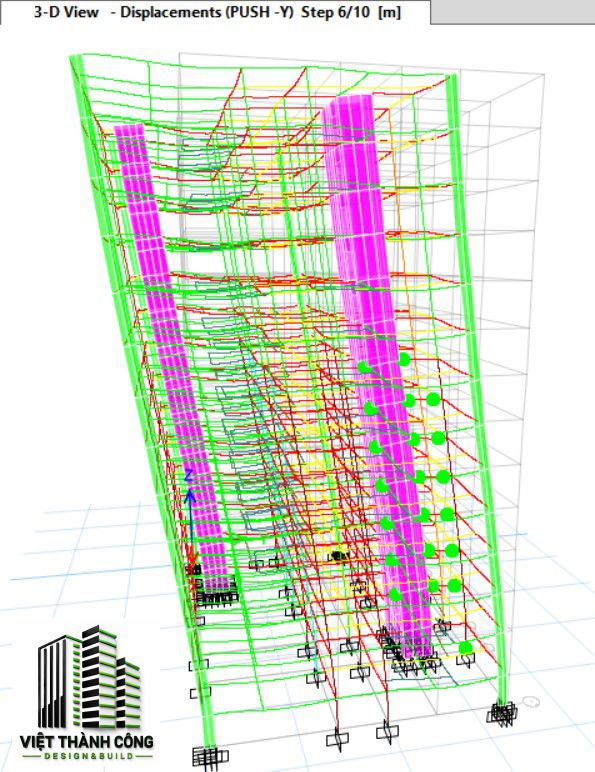
Task: Click the topmost green hinge dot
Action: pos(404,359)
